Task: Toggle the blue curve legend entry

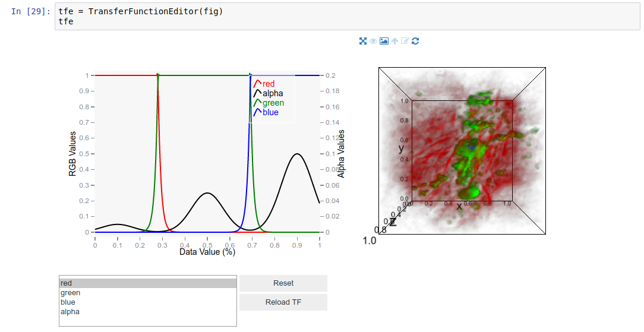Action: tap(266, 112)
